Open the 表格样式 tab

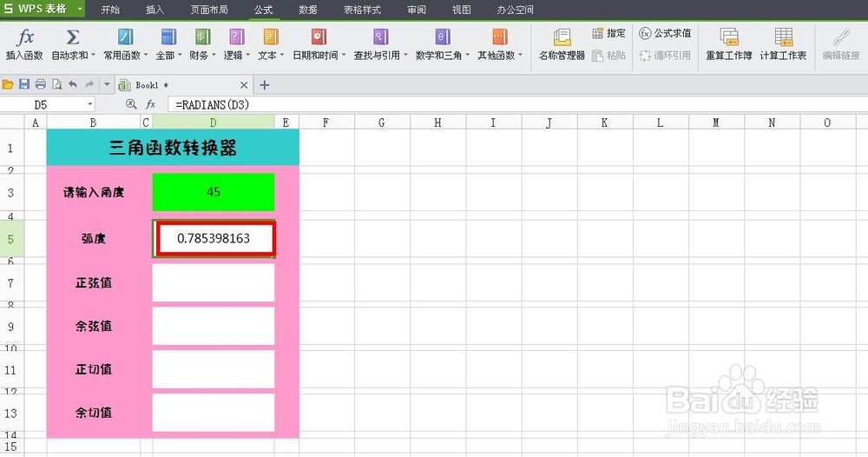(362, 10)
